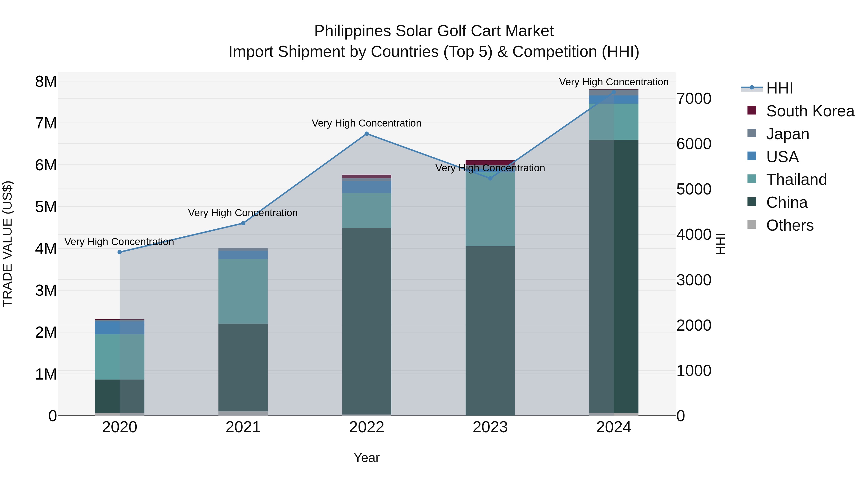Viewport: 868px width, 488px height.
Task: Click the 'TRADE VALUE (US$)' axis title
Action: click(7, 244)
